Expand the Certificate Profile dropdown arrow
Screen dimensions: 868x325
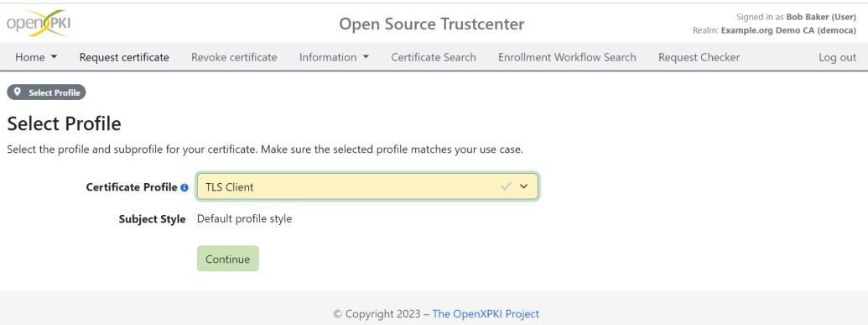click(523, 186)
